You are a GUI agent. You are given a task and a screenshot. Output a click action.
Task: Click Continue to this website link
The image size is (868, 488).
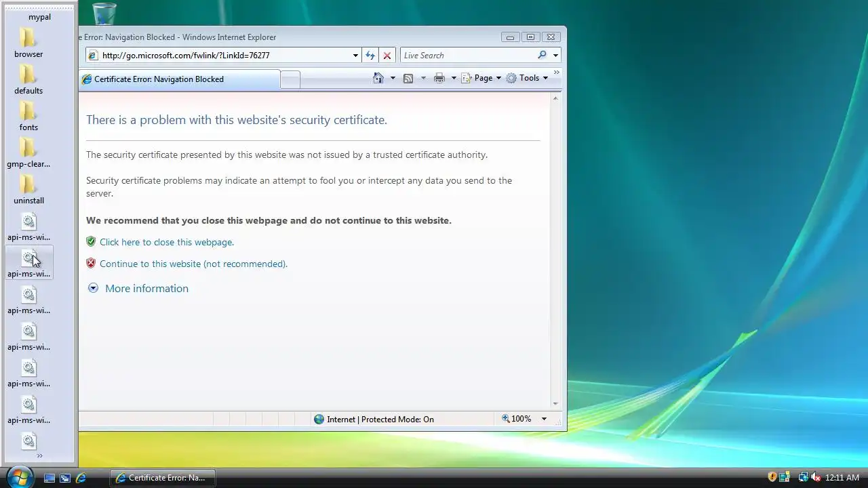point(193,264)
